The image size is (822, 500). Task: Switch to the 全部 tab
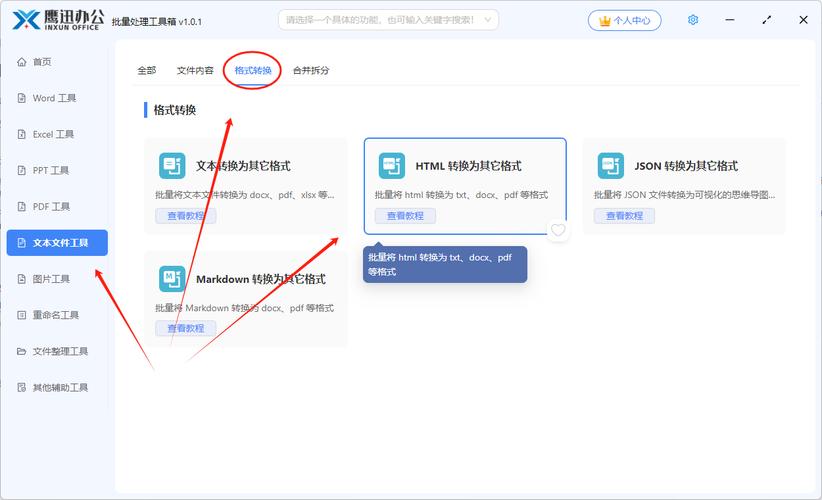[x=147, y=70]
